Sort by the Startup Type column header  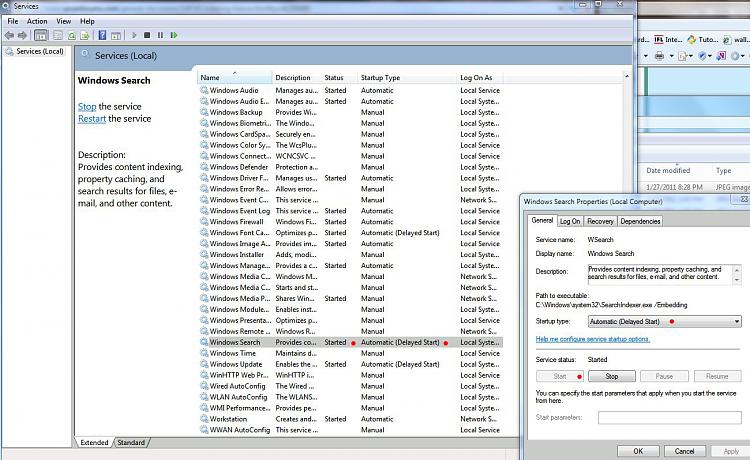click(x=407, y=77)
